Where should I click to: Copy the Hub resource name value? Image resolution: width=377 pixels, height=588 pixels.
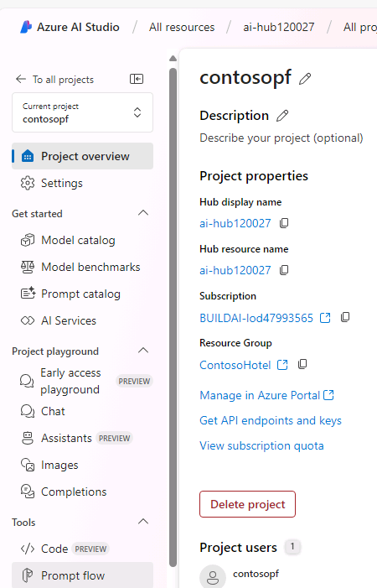point(284,270)
